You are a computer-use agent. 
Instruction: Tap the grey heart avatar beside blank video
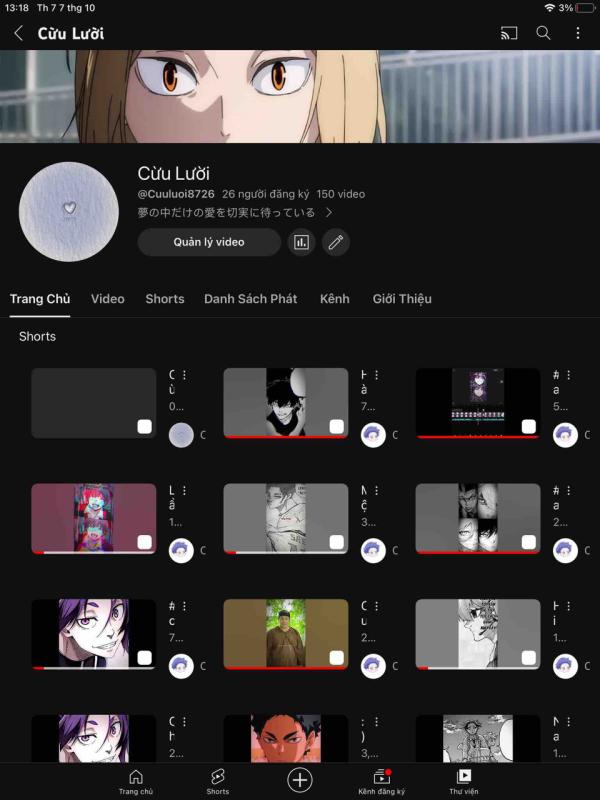coord(181,435)
